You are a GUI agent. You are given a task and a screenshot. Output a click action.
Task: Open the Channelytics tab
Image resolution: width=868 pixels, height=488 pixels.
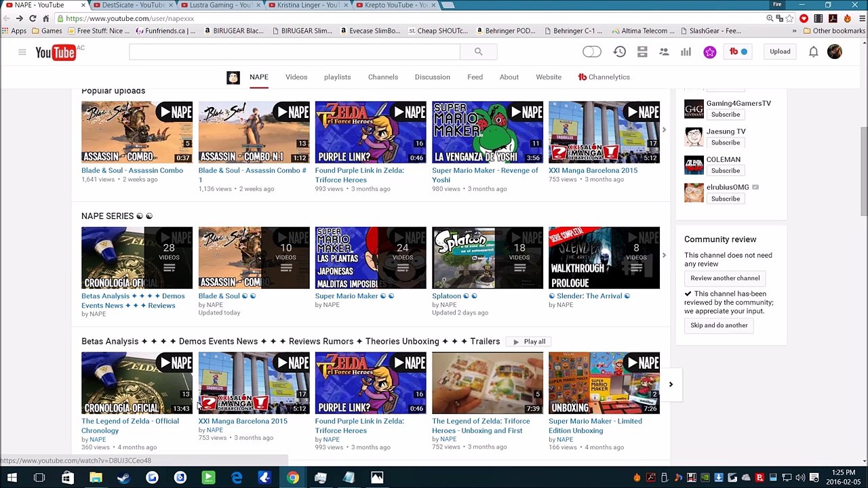click(604, 77)
